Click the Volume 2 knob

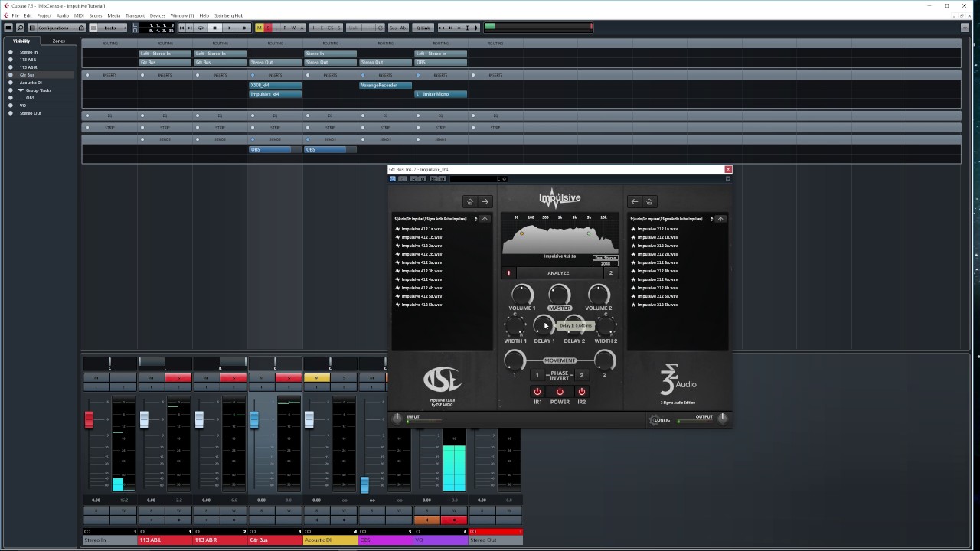coord(599,294)
